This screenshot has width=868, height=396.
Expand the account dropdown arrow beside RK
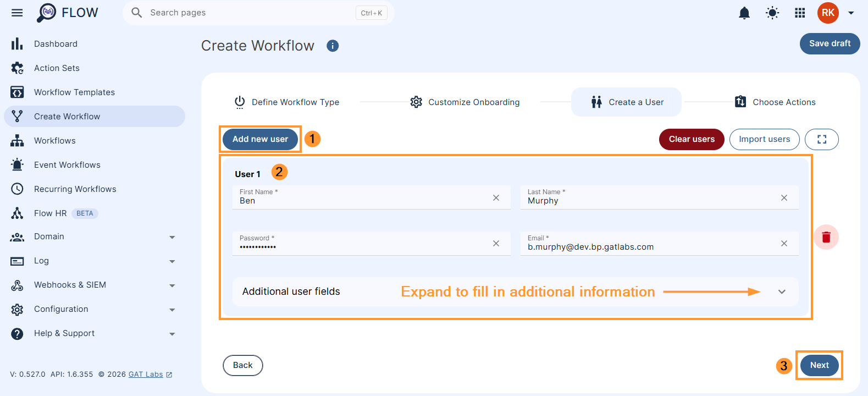851,13
